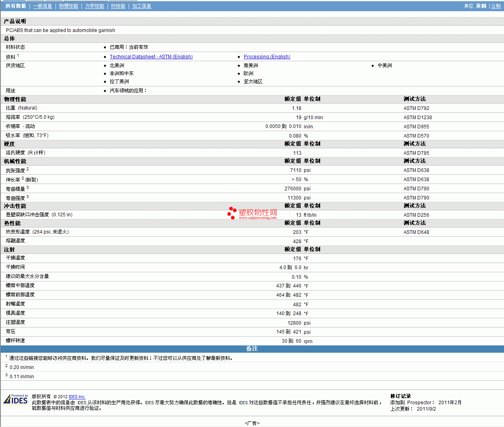
Task: Open the 加工信息 tab
Action: (x=141, y=6)
